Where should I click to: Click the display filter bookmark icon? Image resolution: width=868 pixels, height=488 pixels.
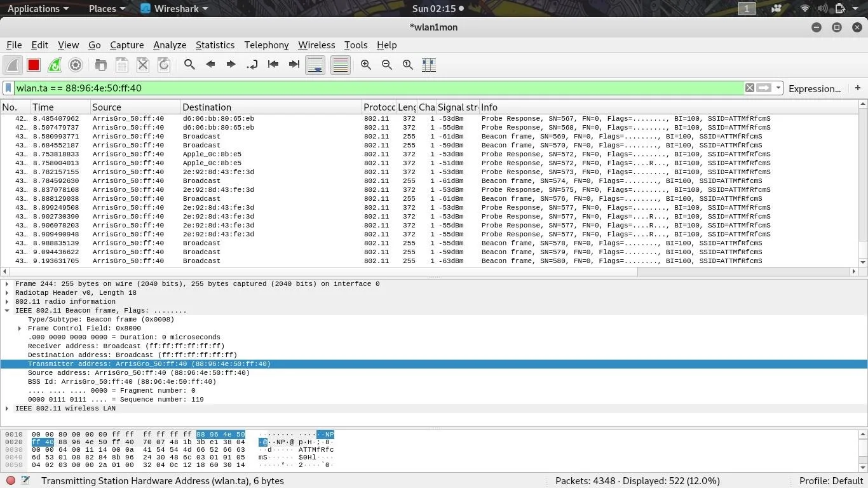tap(8, 88)
